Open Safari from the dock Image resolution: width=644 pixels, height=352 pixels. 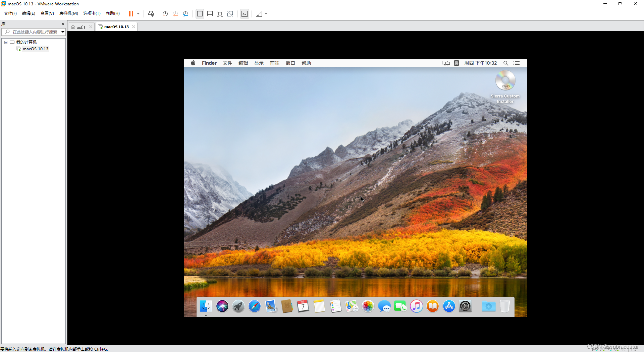[x=255, y=306]
